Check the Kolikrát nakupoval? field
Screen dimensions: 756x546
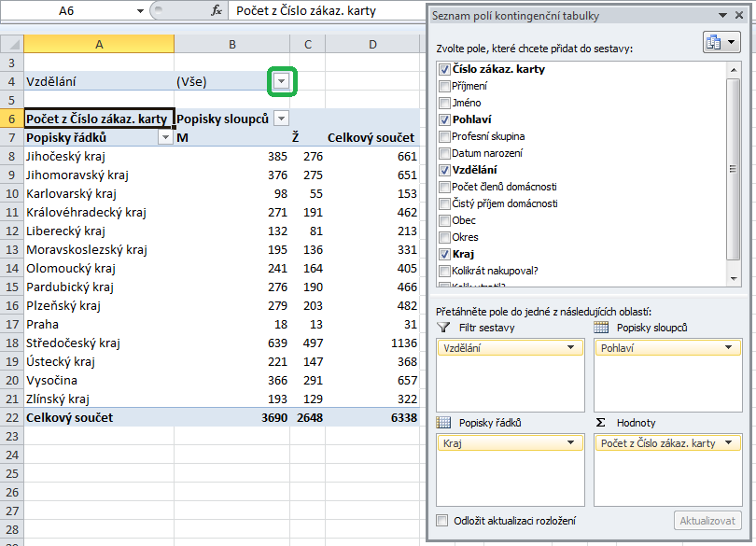tap(444, 271)
